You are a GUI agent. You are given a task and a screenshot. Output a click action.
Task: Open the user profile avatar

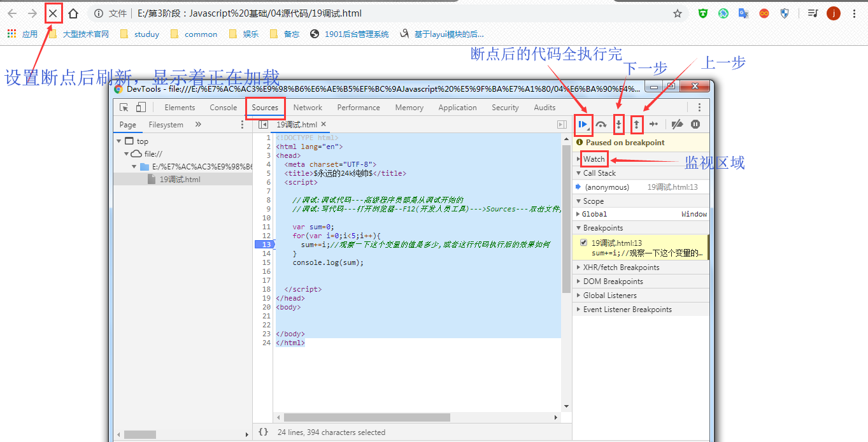click(x=834, y=13)
